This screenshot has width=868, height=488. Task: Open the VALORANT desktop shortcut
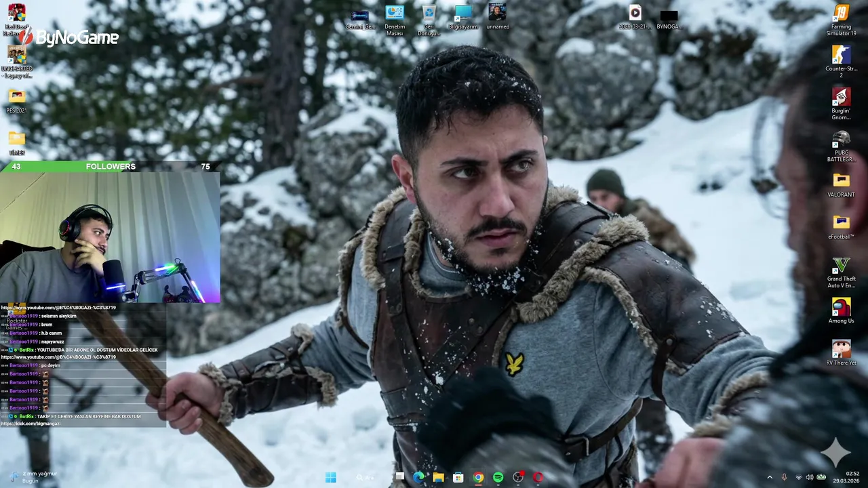[841, 185]
